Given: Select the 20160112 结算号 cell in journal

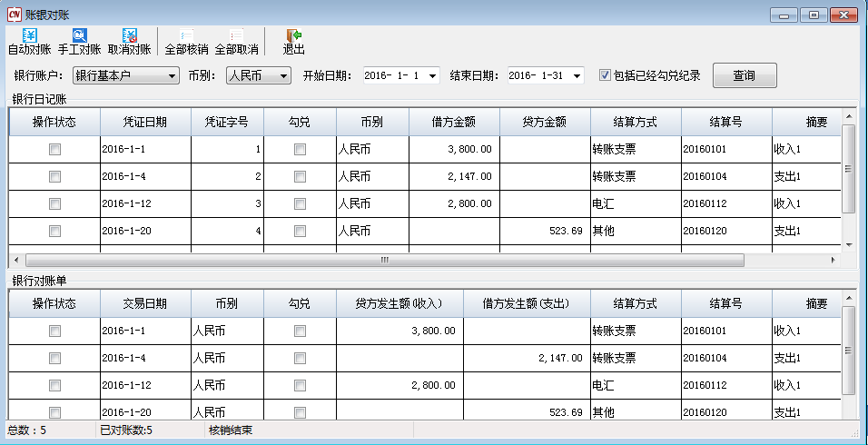Looking at the screenshot, I should coord(725,203).
